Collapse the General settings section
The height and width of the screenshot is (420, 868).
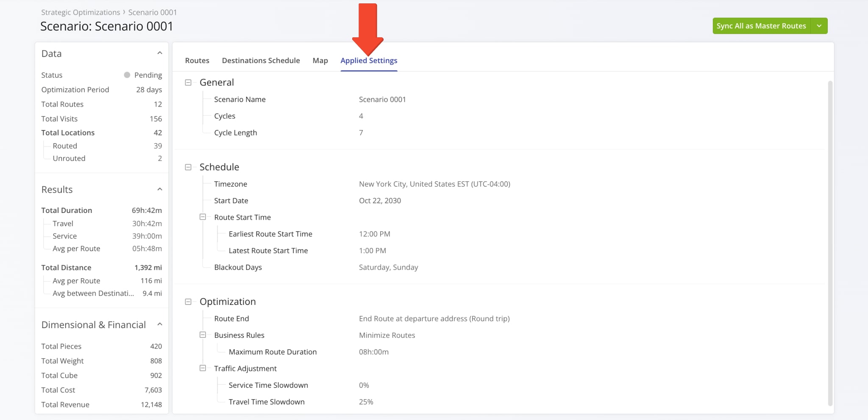coord(188,83)
